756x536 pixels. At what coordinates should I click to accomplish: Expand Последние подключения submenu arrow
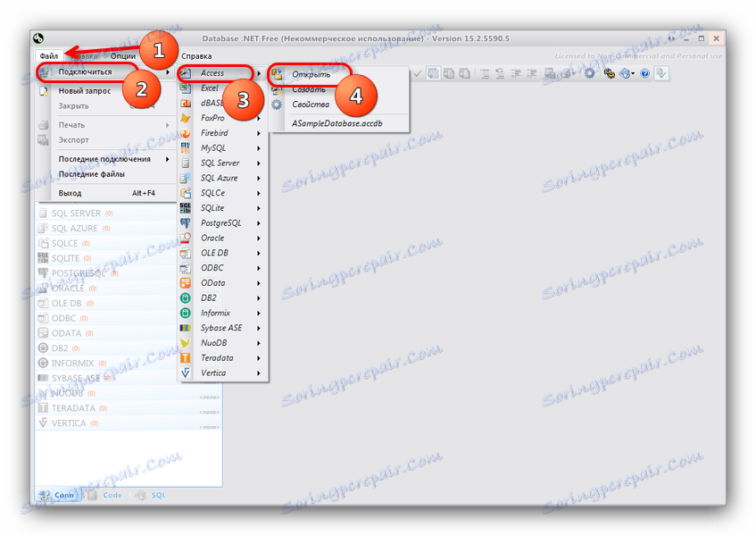tap(167, 159)
